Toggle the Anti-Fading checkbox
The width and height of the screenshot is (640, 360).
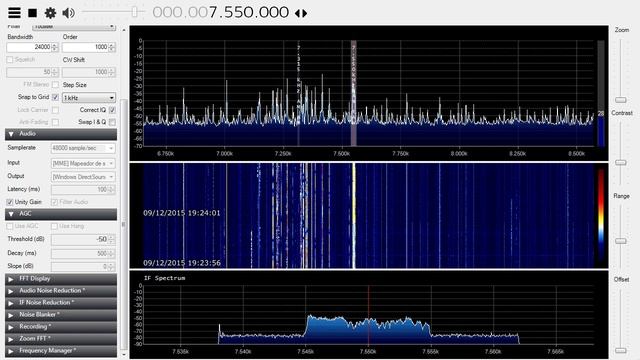pos(55,122)
